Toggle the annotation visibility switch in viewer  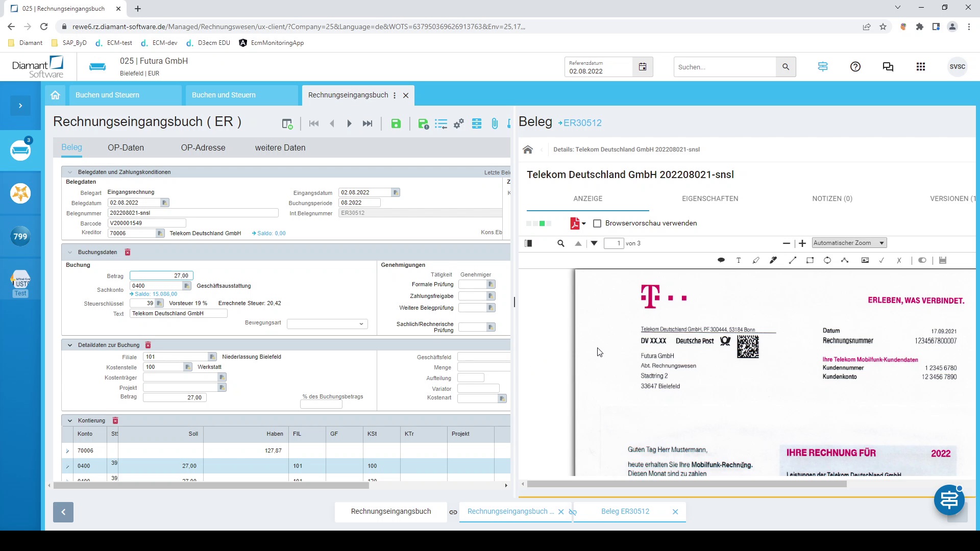click(922, 260)
